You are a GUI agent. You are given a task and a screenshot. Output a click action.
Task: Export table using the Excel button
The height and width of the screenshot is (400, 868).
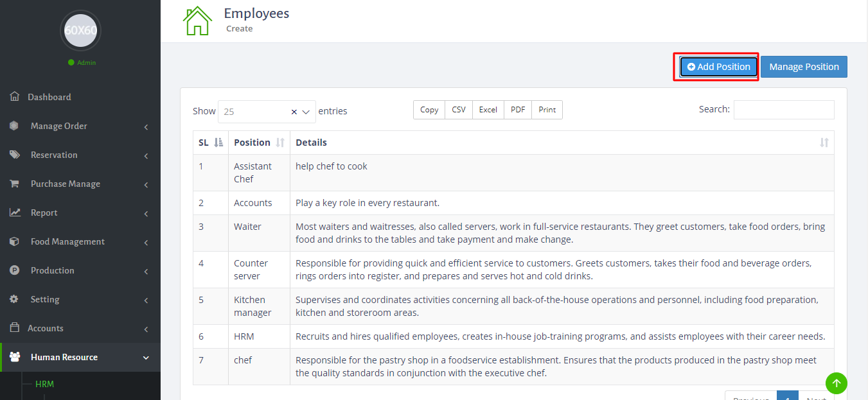(488, 110)
